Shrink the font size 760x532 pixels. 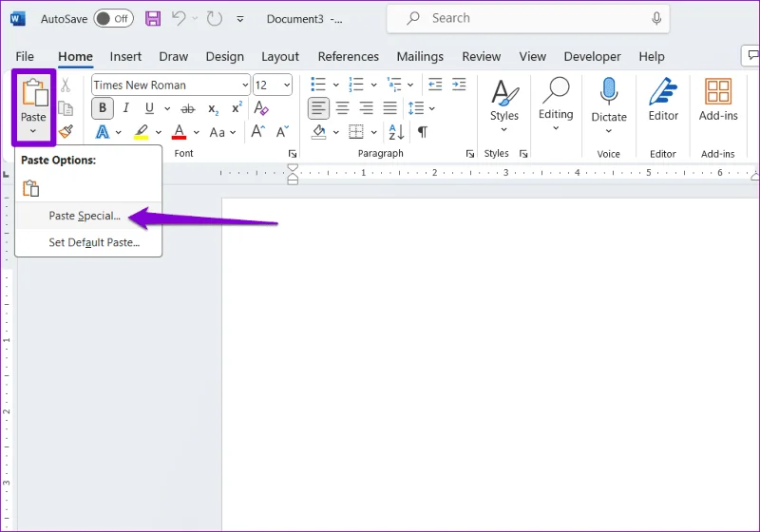point(282,131)
